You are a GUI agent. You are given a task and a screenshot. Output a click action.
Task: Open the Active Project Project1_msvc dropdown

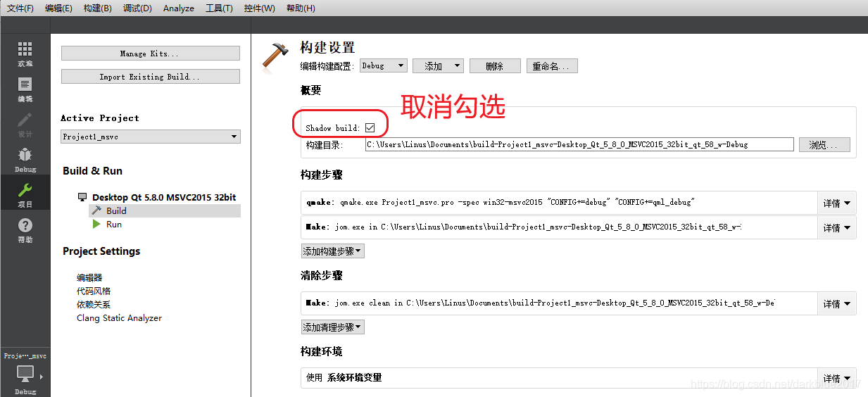[x=151, y=137]
